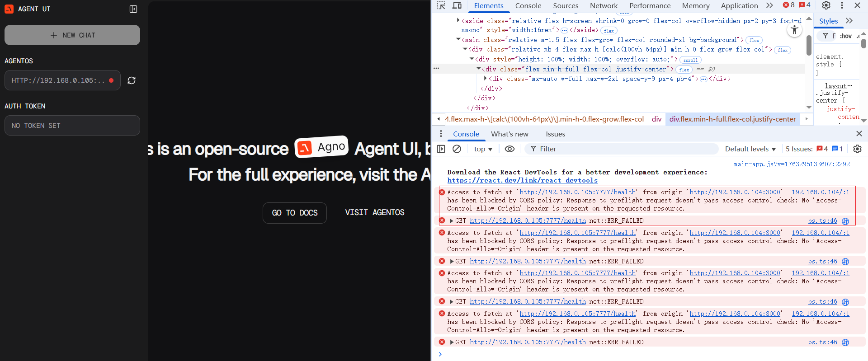868x361 pixels.
Task: Expand the aside element node
Action: tap(458, 20)
